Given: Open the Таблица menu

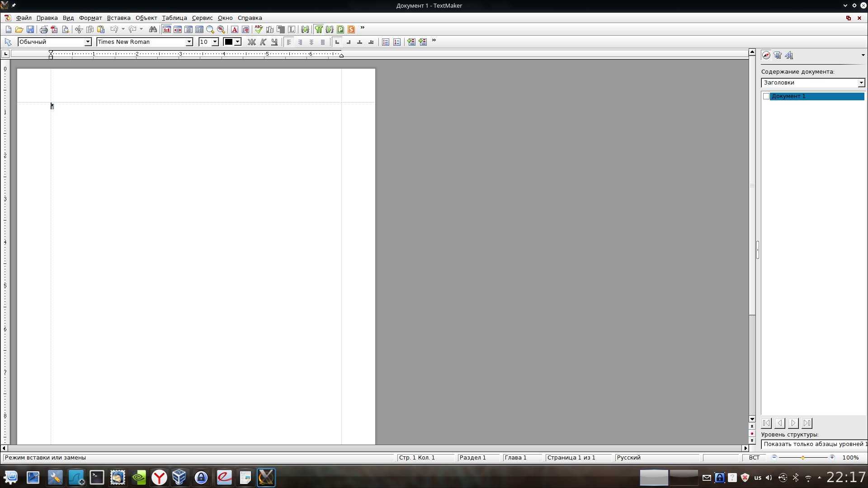Looking at the screenshot, I should [x=174, y=18].
